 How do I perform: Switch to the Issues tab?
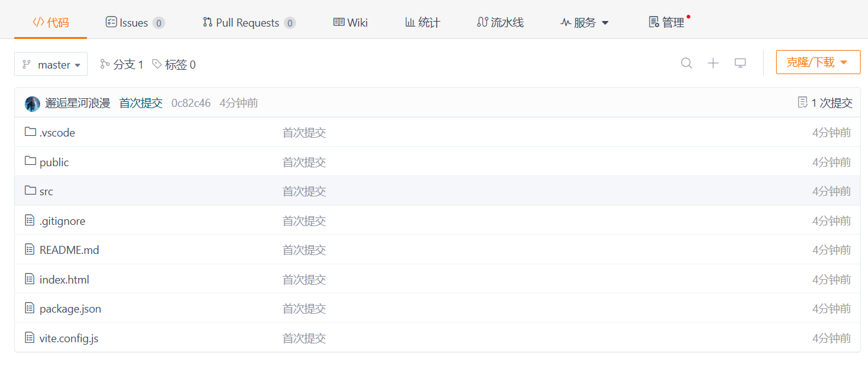[x=135, y=23]
